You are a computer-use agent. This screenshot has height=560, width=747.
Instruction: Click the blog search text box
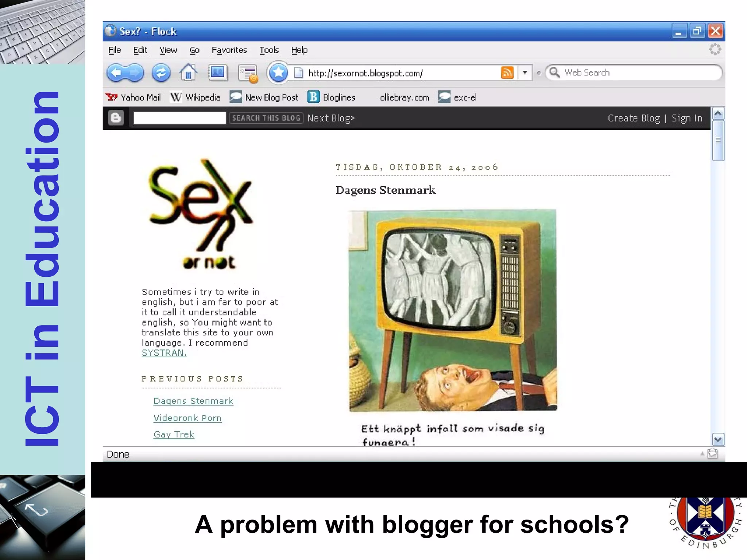tap(179, 118)
